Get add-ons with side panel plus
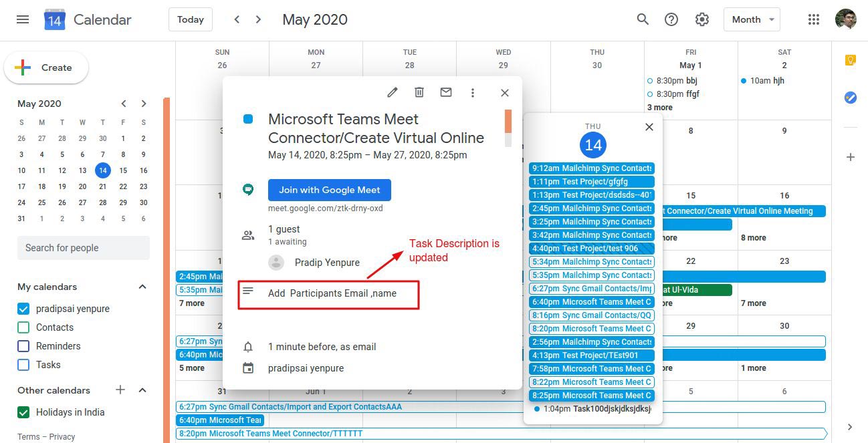The image size is (868, 443). pos(850,157)
